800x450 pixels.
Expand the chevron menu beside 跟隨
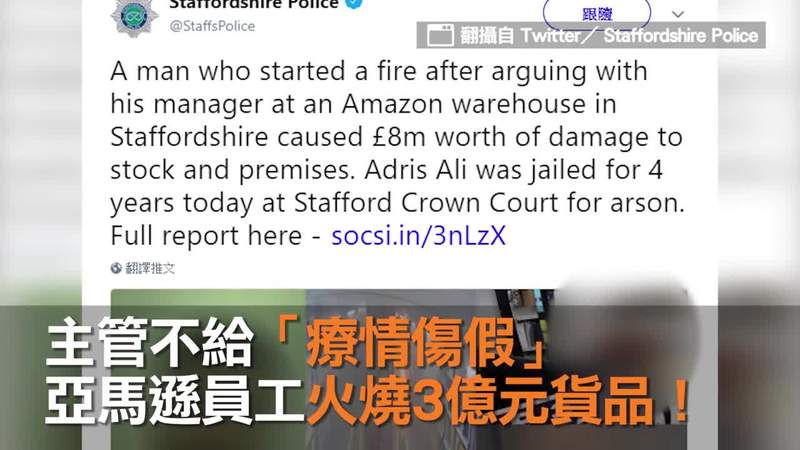(x=678, y=14)
